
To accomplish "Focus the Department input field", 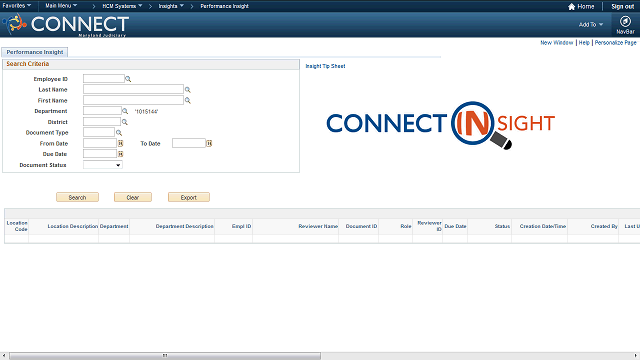I will click(102, 111).
